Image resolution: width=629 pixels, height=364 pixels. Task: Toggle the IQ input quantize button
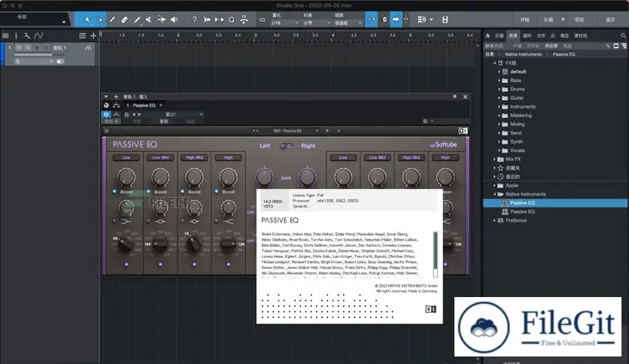(x=262, y=20)
